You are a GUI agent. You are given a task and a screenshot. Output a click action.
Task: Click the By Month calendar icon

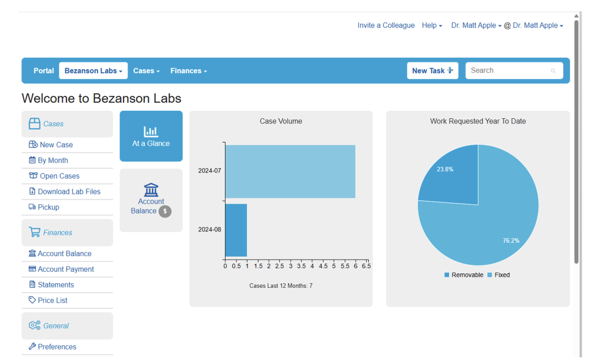(32, 160)
